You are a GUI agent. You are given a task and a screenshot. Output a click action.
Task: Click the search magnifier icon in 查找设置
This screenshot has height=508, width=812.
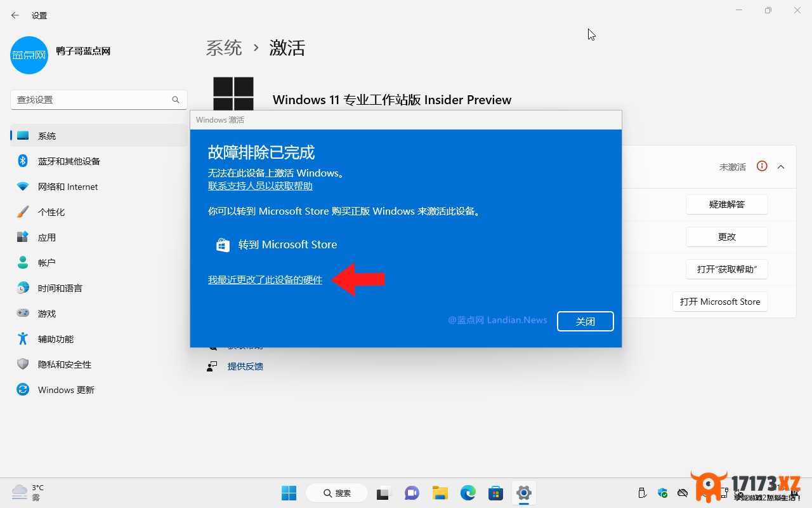tap(176, 100)
